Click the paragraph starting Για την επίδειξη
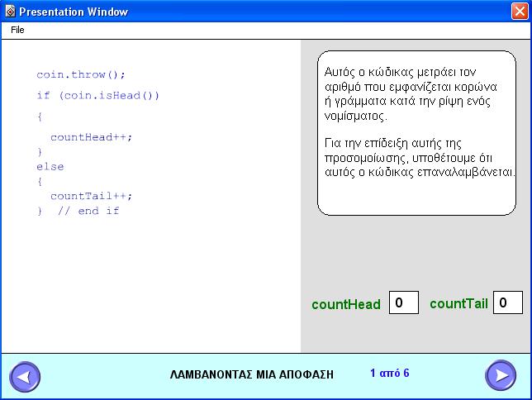Screen dimensions: 532x400 420,158
